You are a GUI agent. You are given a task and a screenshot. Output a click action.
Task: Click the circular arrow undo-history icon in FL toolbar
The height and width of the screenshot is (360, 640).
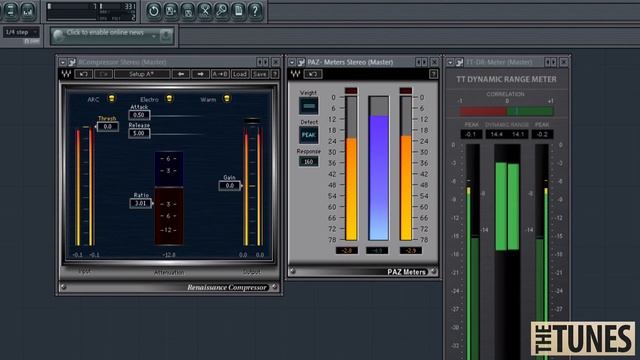point(153,11)
